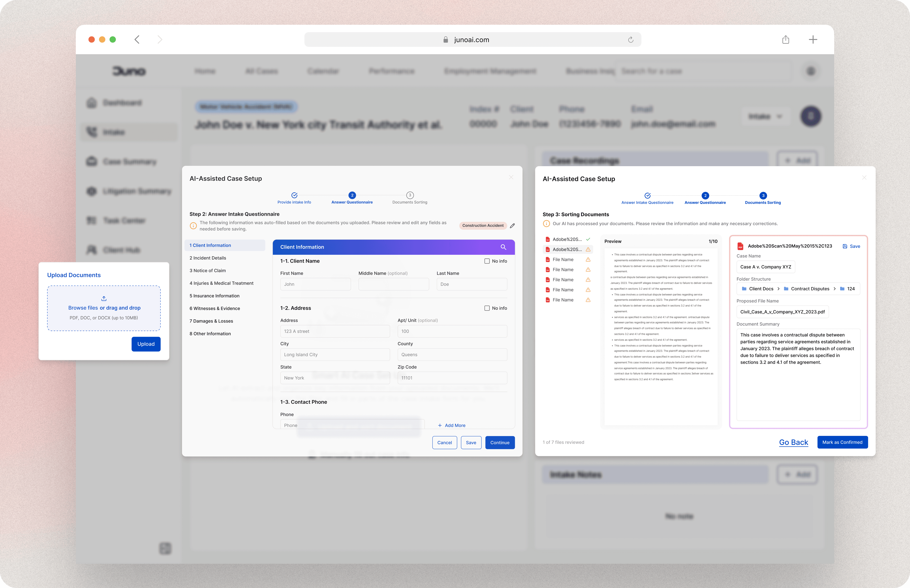Viewport: 910px width, 588px height.
Task: Select Insurance Information section in sidebar
Action: pos(215,296)
